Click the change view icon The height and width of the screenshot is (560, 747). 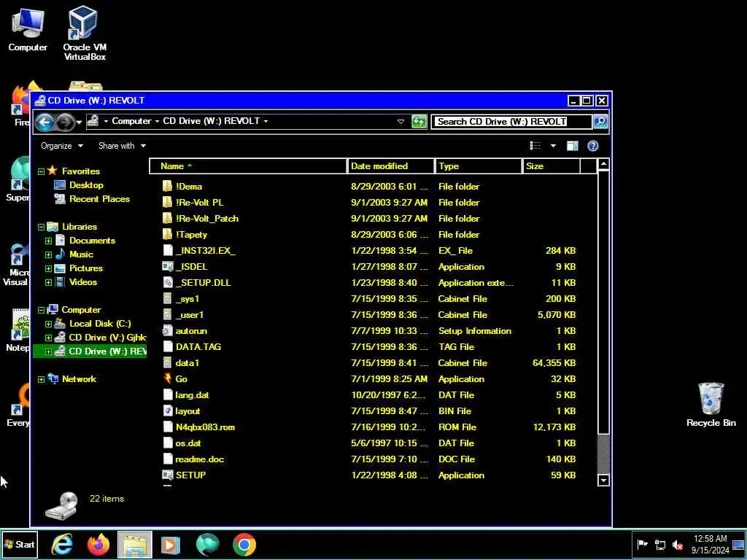(x=535, y=146)
